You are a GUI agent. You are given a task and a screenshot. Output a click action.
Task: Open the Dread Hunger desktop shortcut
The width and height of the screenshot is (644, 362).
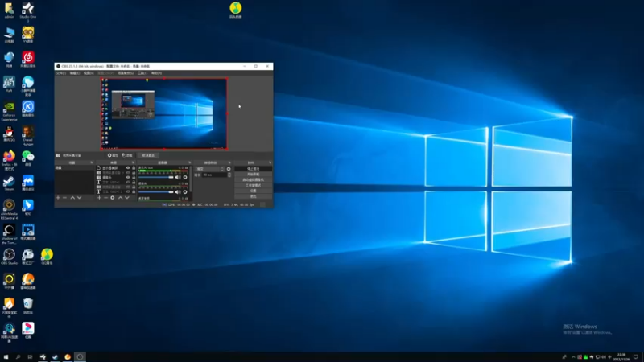click(28, 136)
